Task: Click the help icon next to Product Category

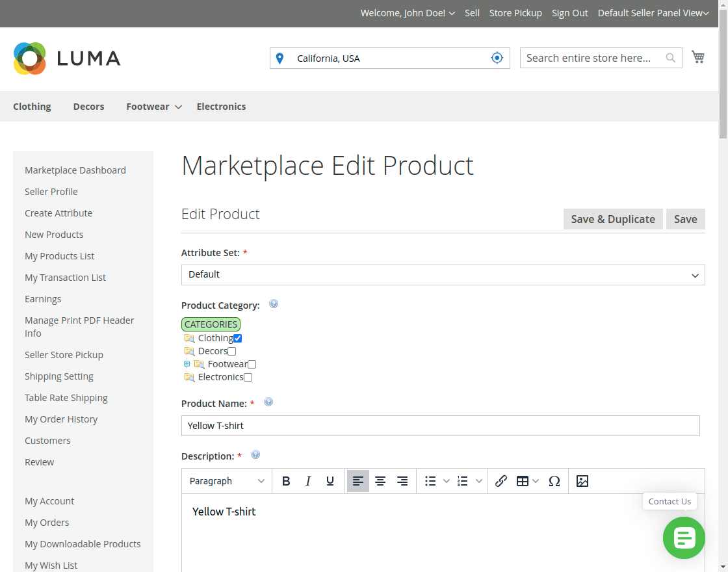Action: pos(274,304)
